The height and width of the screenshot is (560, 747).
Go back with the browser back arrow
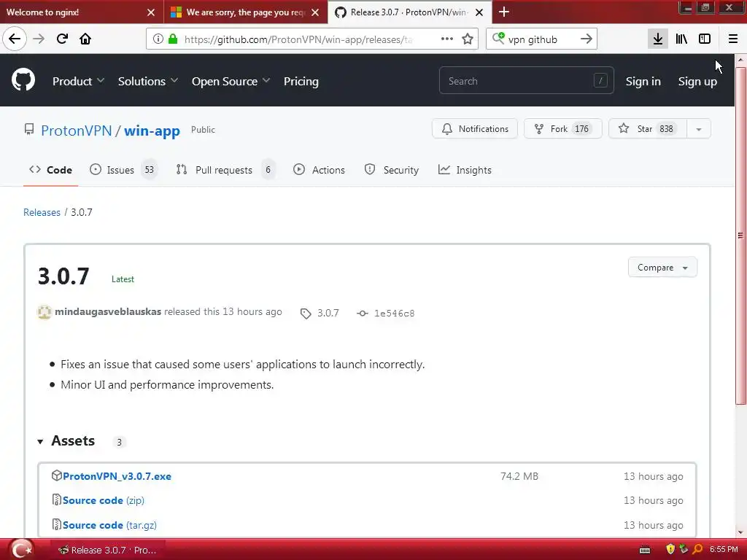[15, 39]
